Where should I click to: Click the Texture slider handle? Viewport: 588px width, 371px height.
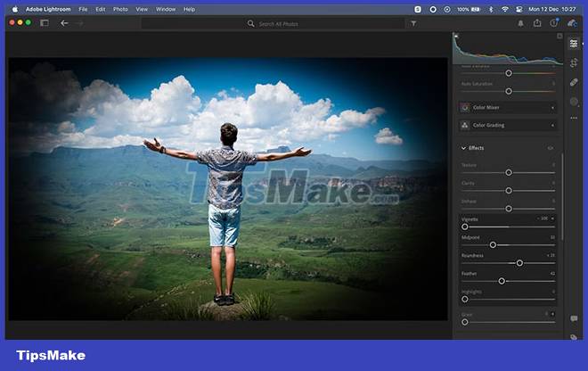[x=509, y=172]
